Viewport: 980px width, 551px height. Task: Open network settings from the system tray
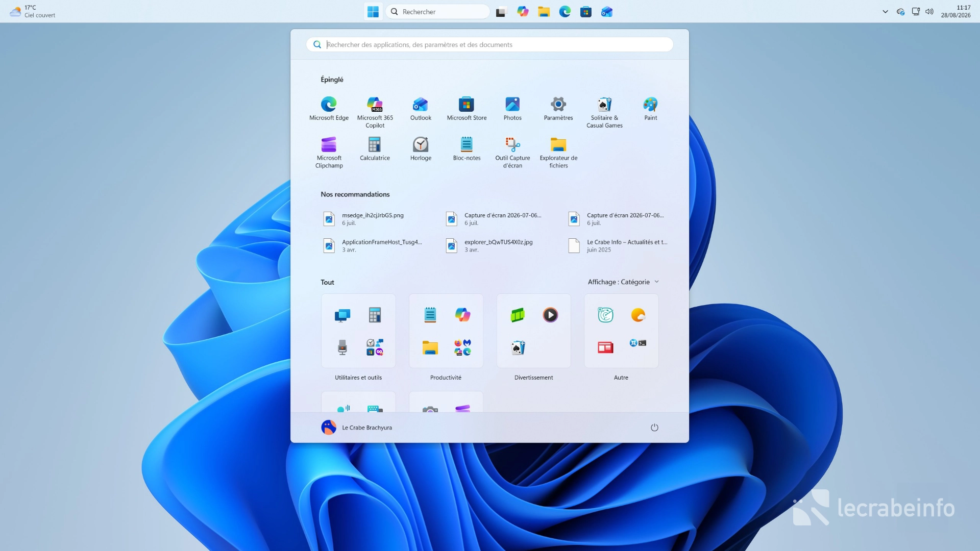tap(916, 12)
